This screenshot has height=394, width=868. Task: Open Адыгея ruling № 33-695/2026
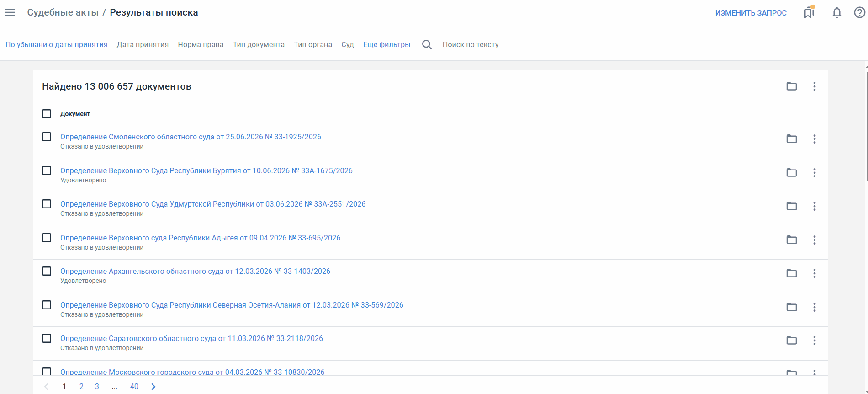[201, 238]
